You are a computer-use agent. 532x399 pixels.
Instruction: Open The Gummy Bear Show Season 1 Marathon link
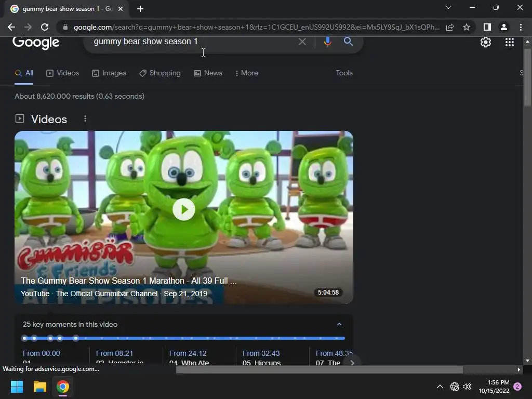(x=129, y=281)
